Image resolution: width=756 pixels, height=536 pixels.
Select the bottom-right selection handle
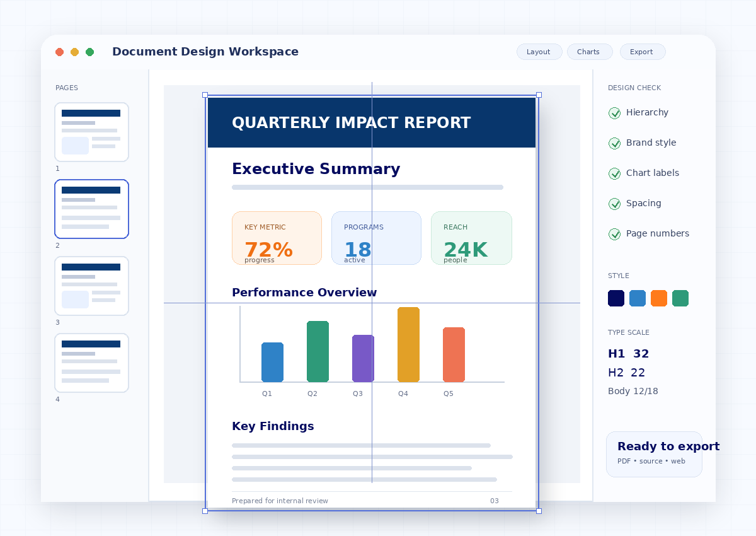click(x=539, y=511)
